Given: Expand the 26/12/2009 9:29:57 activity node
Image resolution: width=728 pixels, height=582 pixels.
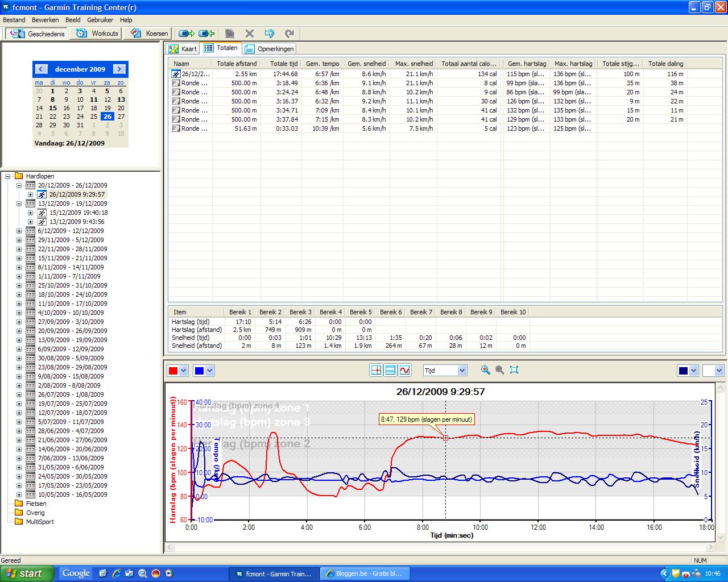Looking at the screenshot, I should tap(30, 194).
